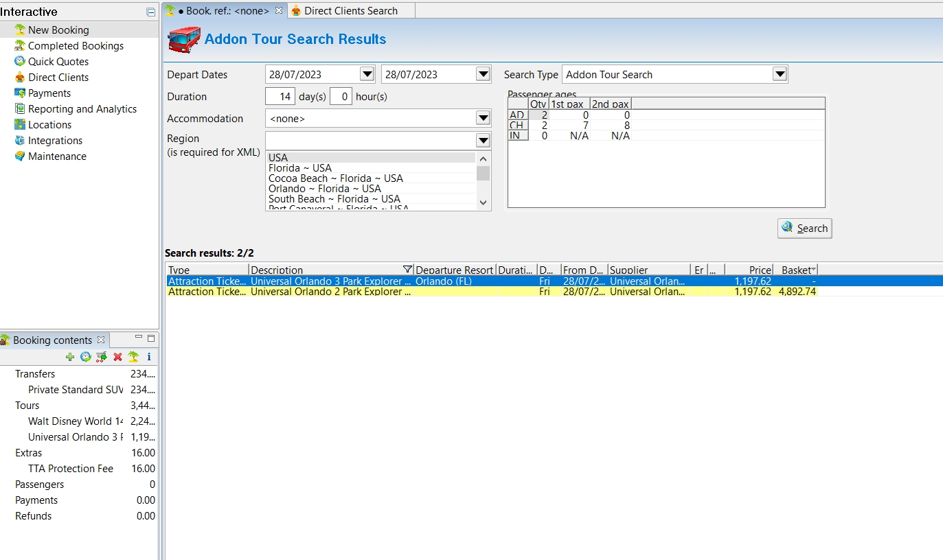Viewport: 943px width, 560px height.
Task: Sort results by Basket column header
Action: (x=795, y=270)
